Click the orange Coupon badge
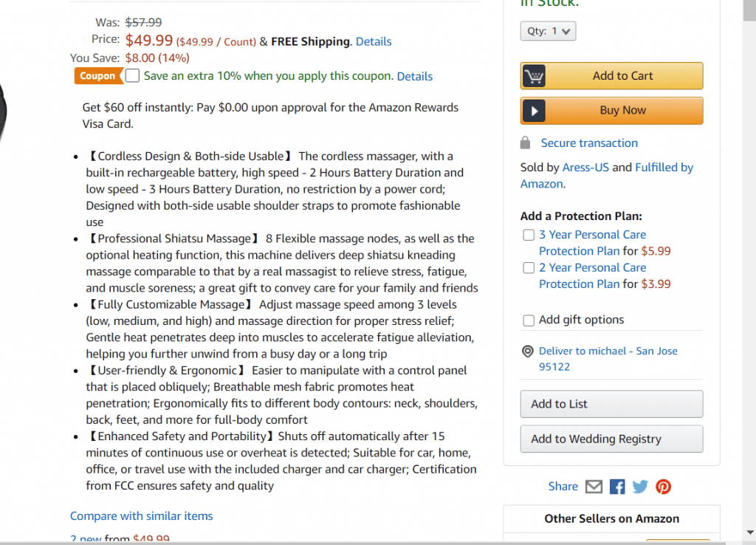This screenshot has width=756, height=545. 96,75
